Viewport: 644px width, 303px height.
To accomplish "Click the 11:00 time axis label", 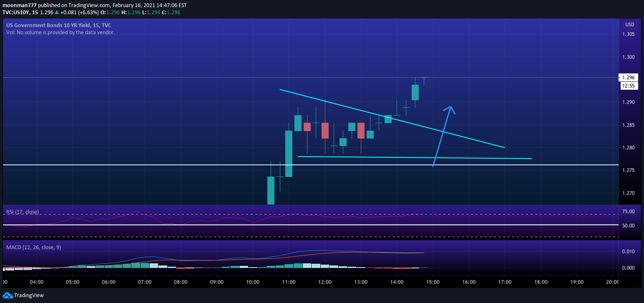I will pyautogui.click(x=289, y=282).
